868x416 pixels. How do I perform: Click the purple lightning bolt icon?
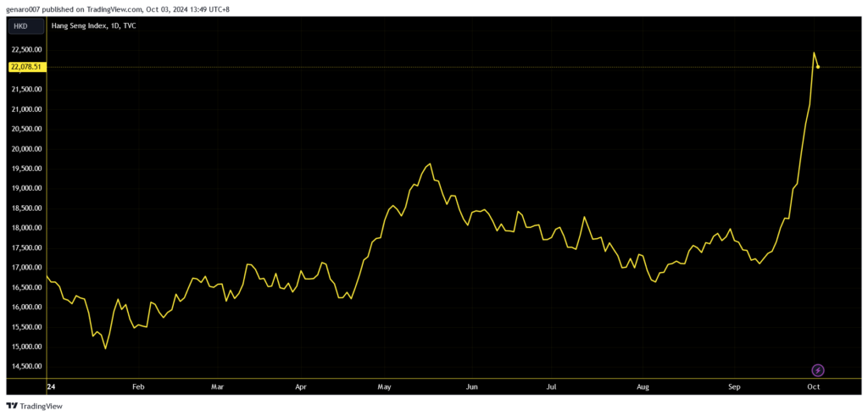[817, 370]
